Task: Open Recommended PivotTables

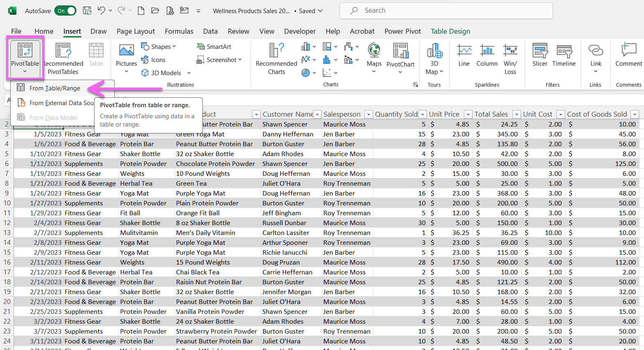Action: 63,58
